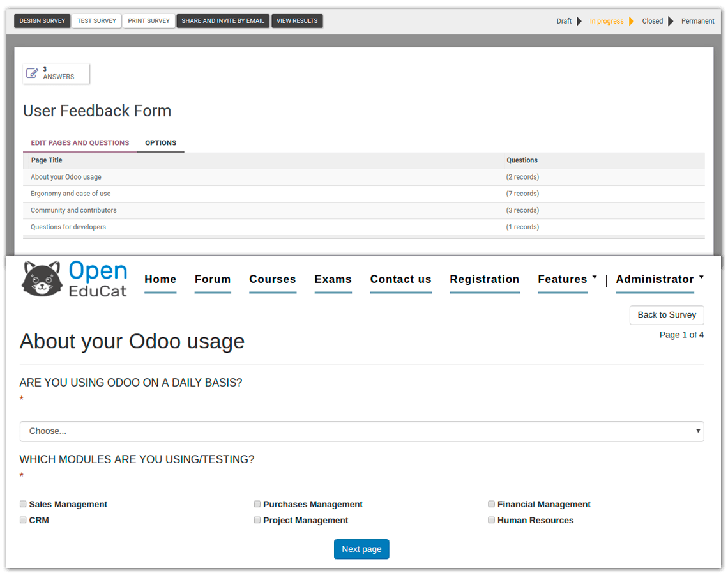Viewport: 728px width, 575px height.
Task: Navigate to the Forum link
Action: [x=213, y=279]
